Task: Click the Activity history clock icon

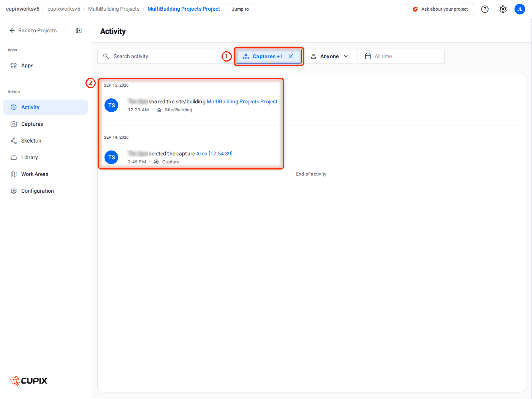Action: (14, 107)
